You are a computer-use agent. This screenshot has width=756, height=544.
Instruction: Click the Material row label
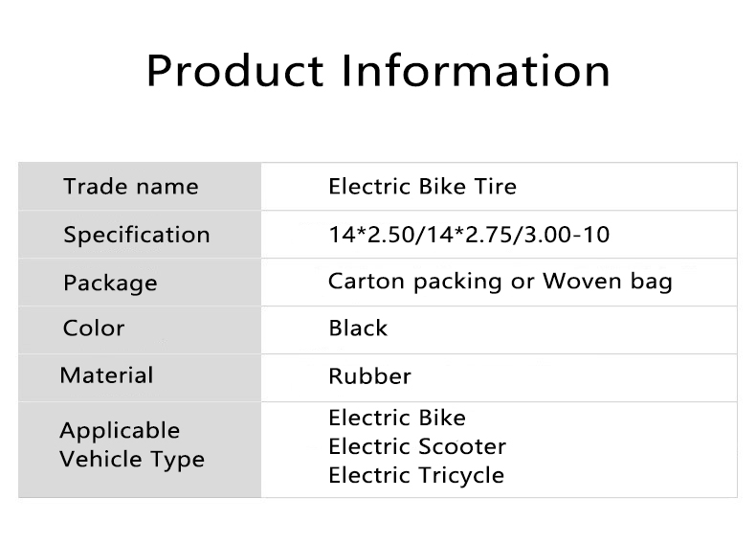tap(106, 374)
